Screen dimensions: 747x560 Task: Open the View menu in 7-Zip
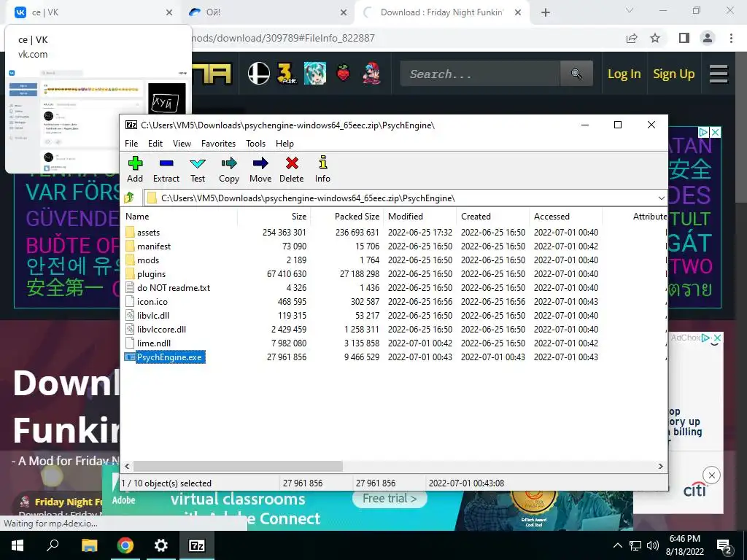[x=182, y=144]
